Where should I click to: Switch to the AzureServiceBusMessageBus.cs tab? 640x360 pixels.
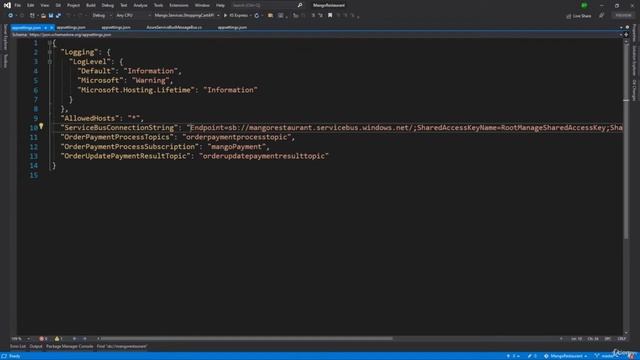coord(174,27)
